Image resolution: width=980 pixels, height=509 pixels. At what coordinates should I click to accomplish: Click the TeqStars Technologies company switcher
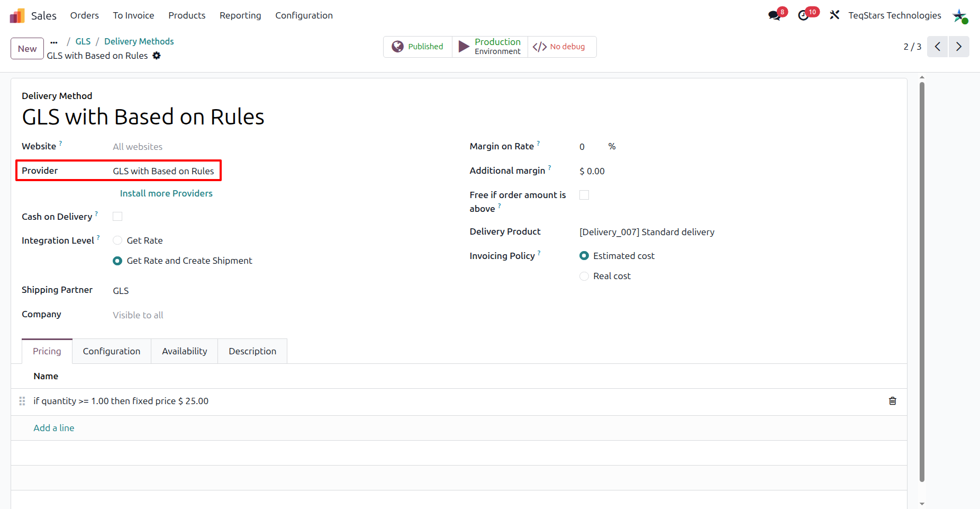(x=895, y=15)
